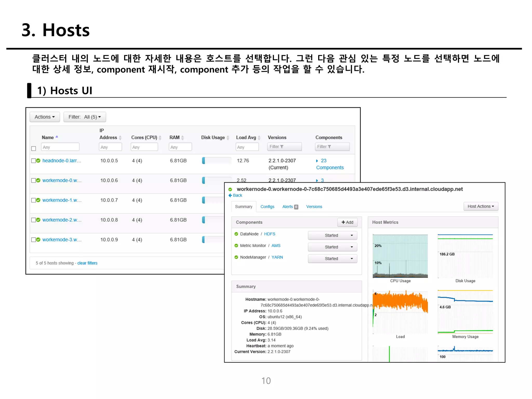This screenshot has height=399, width=532.
Task: Click the clear filters link
Action: [87, 263]
